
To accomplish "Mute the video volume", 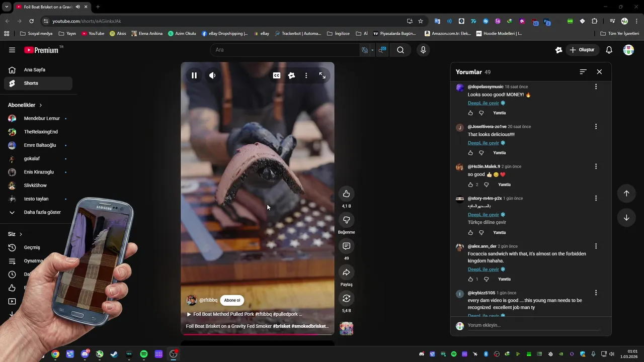I will tap(212, 75).
